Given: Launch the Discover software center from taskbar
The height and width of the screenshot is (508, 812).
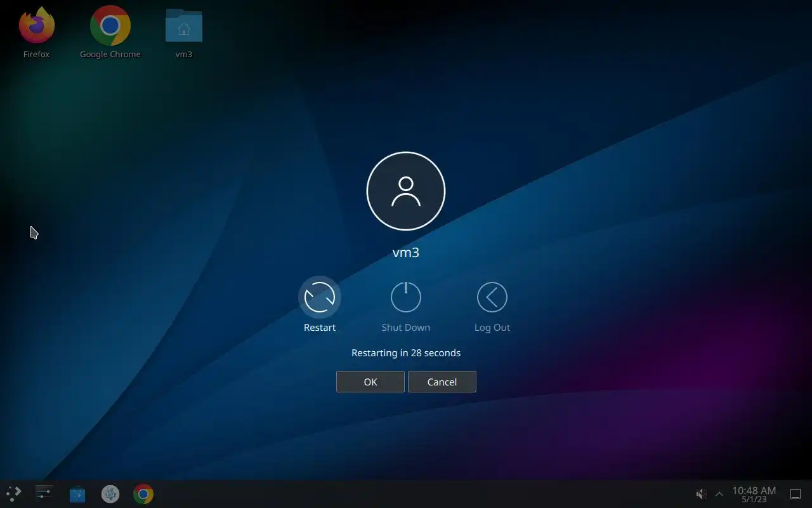Looking at the screenshot, I should click(77, 494).
